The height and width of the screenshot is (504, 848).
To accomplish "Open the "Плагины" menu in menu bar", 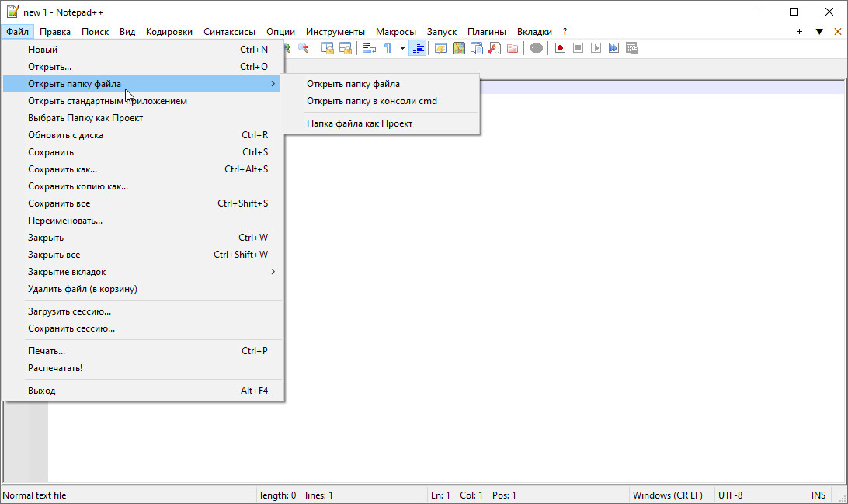I will click(487, 32).
